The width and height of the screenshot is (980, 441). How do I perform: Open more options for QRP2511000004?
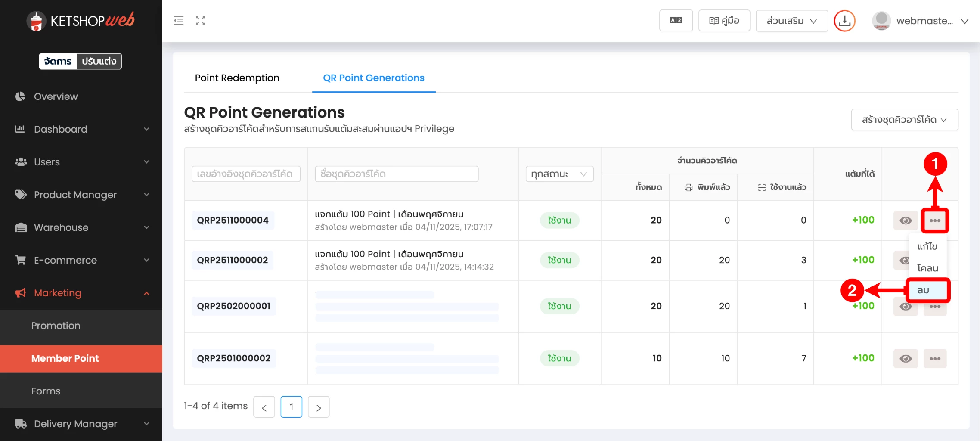(x=934, y=220)
